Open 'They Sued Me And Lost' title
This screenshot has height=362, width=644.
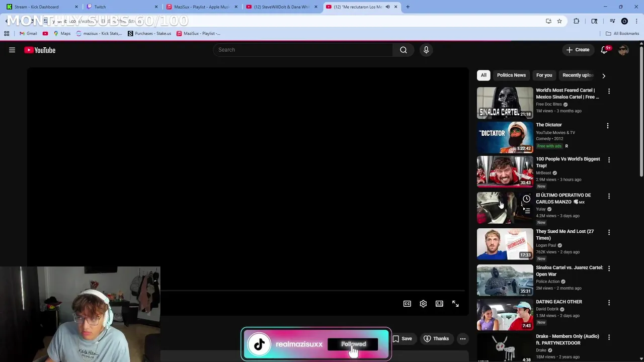(565, 235)
